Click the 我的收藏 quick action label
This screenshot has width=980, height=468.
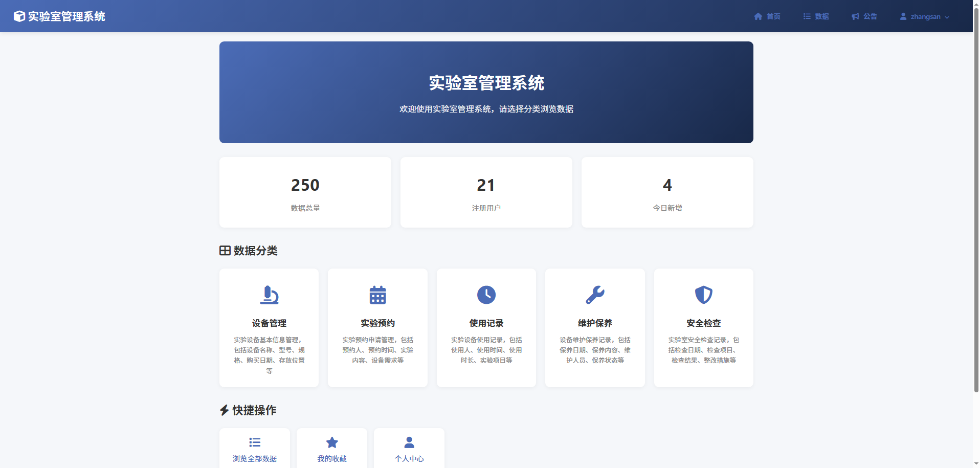click(332, 459)
